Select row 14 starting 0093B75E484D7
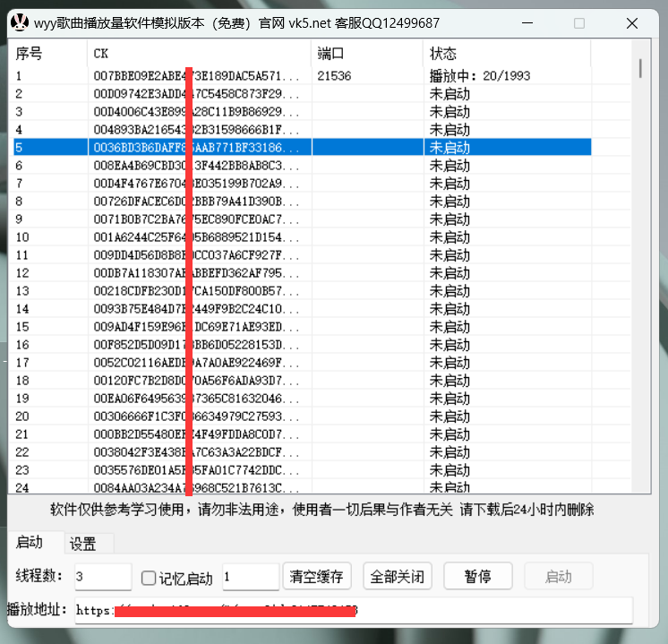The image size is (668, 644). (x=302, y=308)
